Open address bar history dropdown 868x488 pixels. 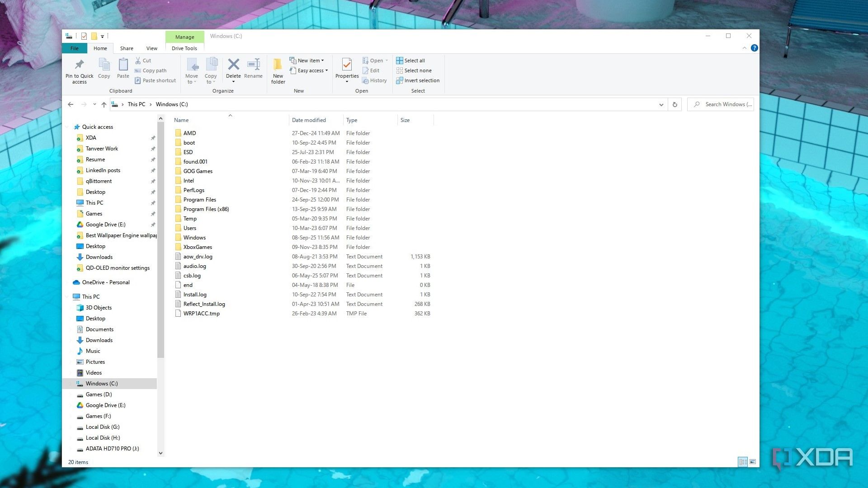coord(661,104)
